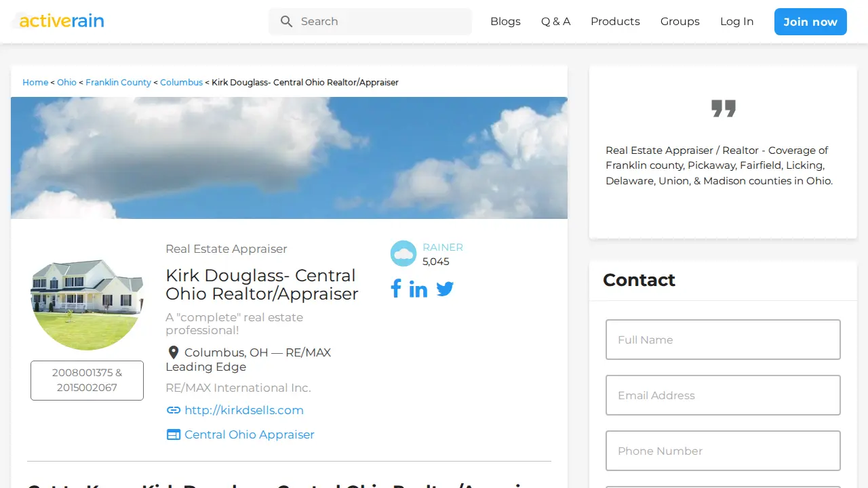This screenshot has width=868, height=488.
Task: Click the ActiveRain logo
Action: (x=58, y=21)
